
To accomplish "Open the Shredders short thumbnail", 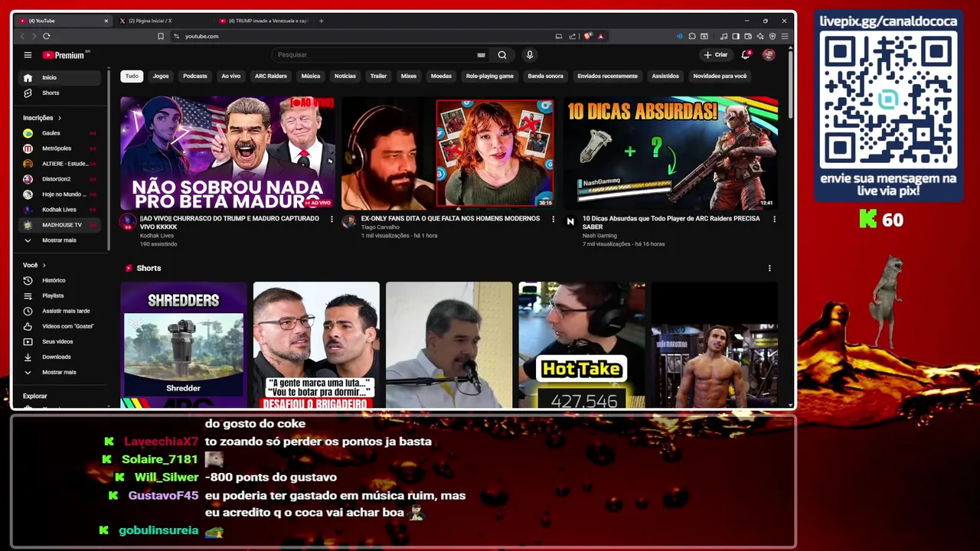I will [184, 345].
